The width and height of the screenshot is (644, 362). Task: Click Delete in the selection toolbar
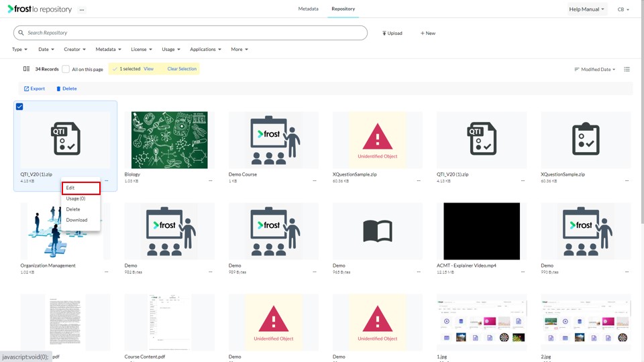click(66, 88)
